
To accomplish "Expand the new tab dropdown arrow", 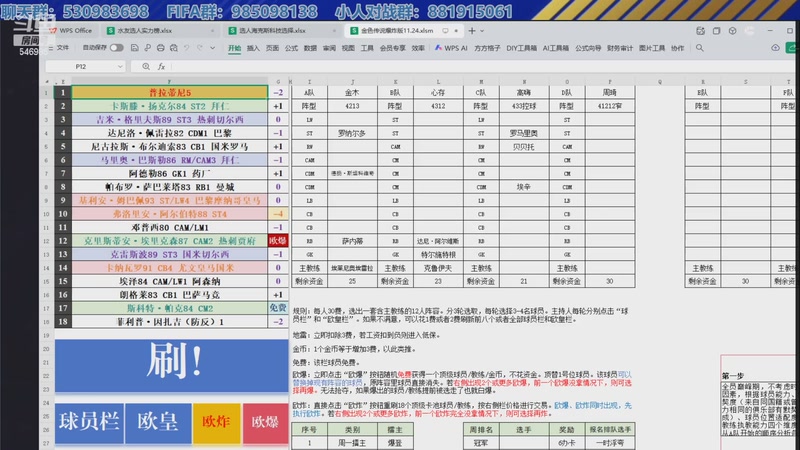I will [x=482, y=31].
